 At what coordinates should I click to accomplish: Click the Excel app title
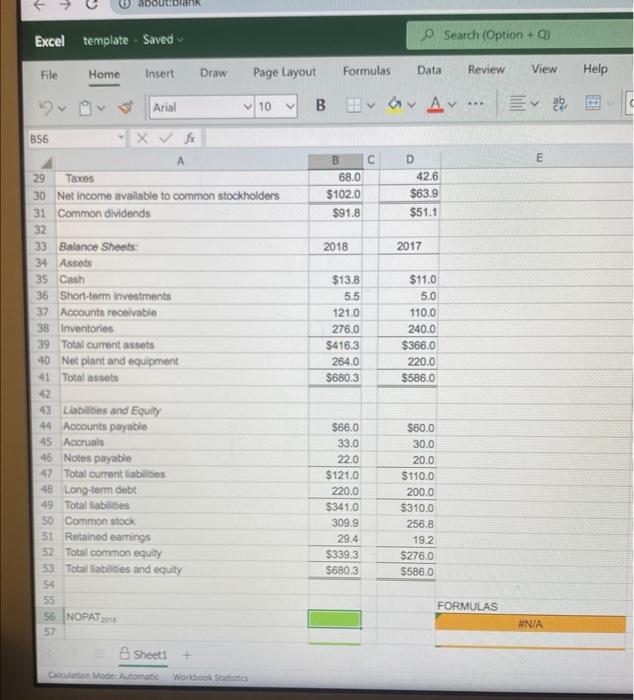click(x=50, y=42)
